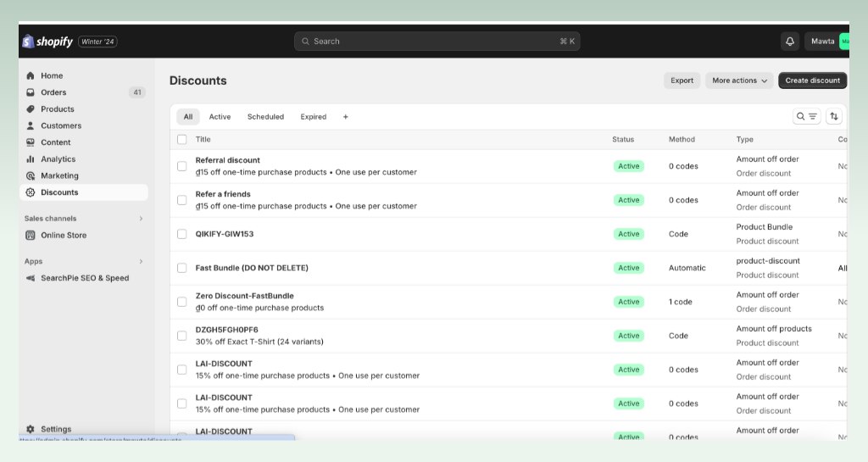
Task: Check the DZGH5FGH0PF6 row checkbox
Action: click(181, 336)
